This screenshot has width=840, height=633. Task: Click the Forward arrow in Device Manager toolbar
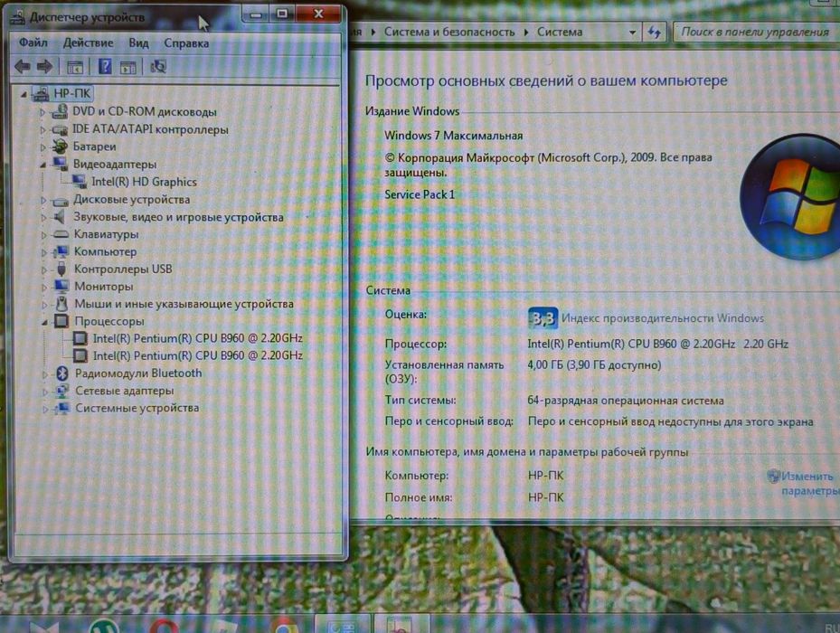click(44, 66)
